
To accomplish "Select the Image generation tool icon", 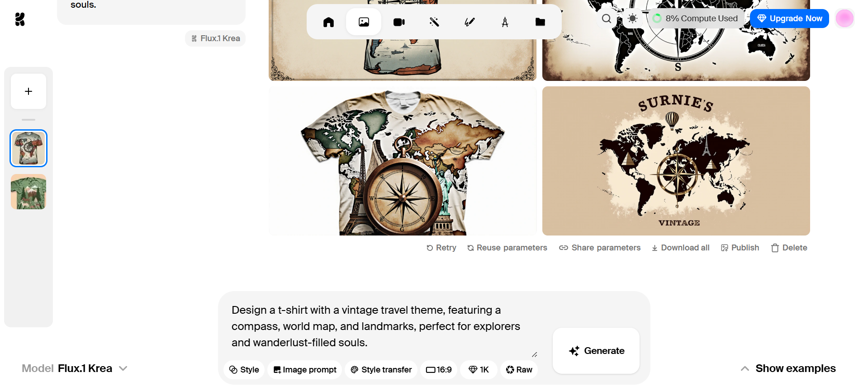I will pyautogui.click(x=364, y=22).
